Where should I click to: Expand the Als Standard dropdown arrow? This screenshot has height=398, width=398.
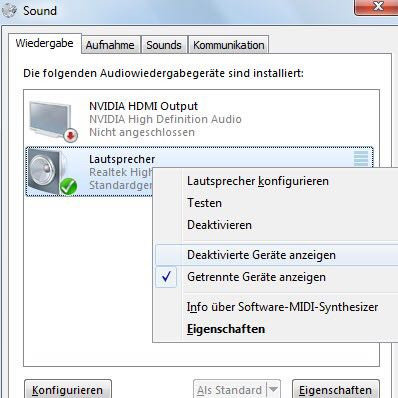(273, 389)
